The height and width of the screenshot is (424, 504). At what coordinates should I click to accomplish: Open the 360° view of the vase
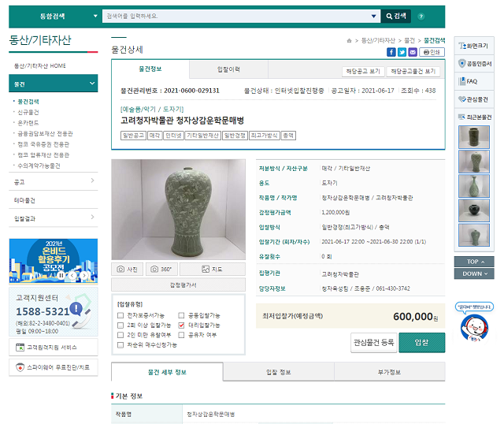click(x=161, y=269)
